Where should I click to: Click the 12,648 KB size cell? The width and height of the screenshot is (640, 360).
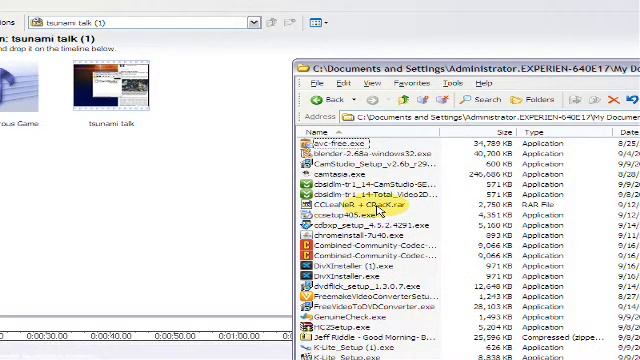pos(493,287)
